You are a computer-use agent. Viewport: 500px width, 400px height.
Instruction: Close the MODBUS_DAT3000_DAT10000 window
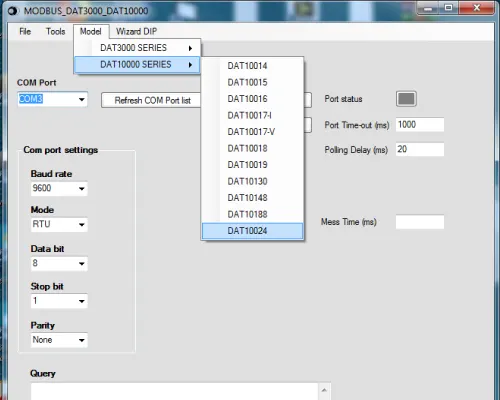[x=477, y=8]
